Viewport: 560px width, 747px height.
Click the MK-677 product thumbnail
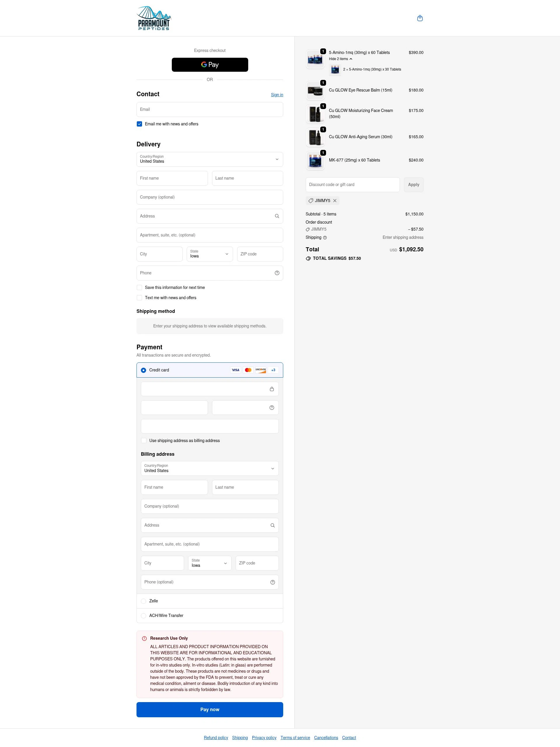(x=315, y=160)
